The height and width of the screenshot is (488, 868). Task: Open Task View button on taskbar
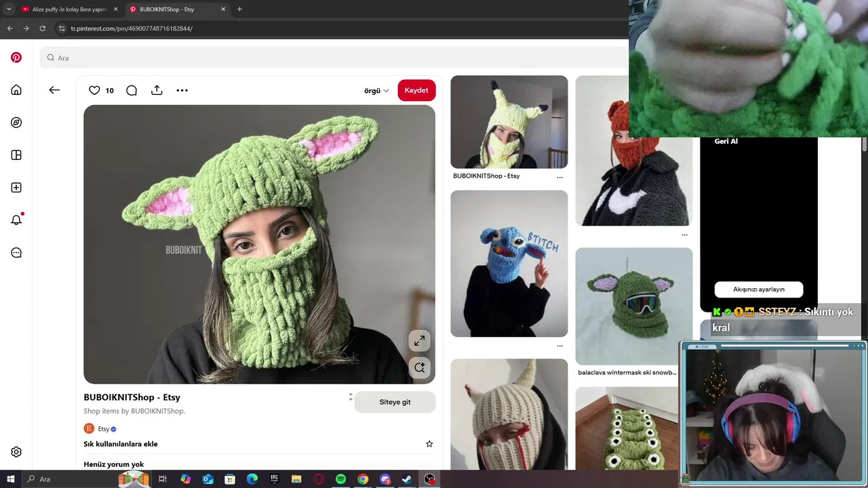pyautogui.click(x=163, y=479)
